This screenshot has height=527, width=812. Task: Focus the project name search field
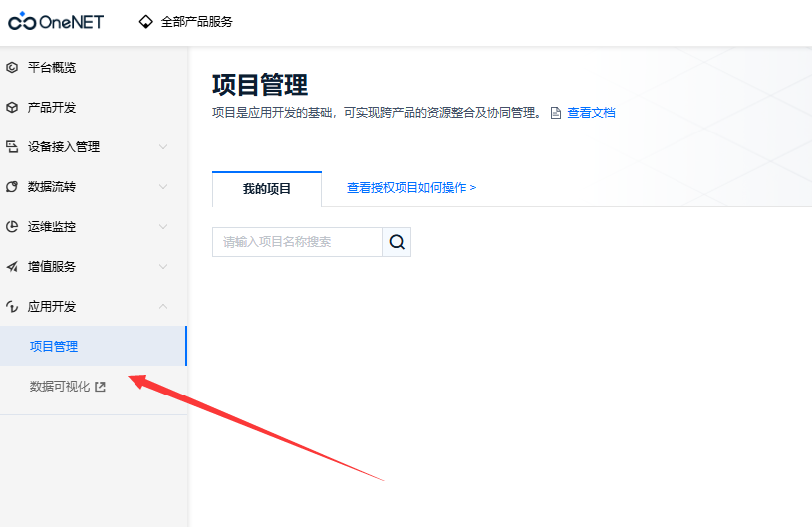(x=297, y=242)
